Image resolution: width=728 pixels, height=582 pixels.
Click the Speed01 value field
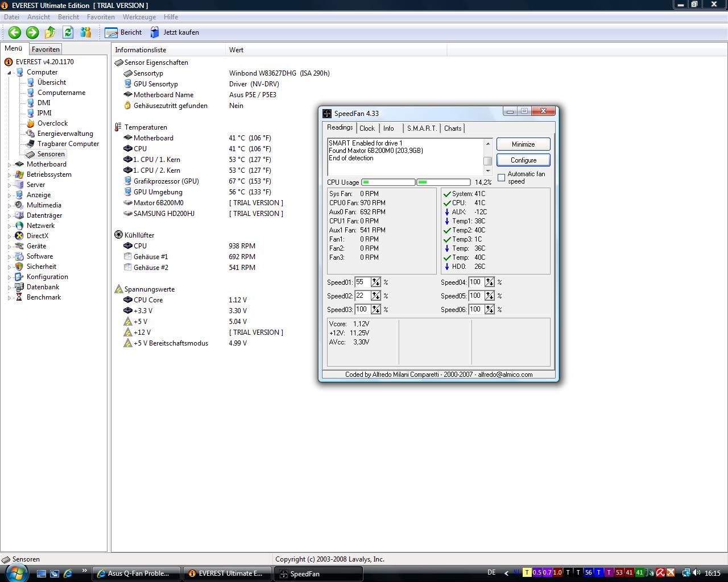click(x=362, y=282)
